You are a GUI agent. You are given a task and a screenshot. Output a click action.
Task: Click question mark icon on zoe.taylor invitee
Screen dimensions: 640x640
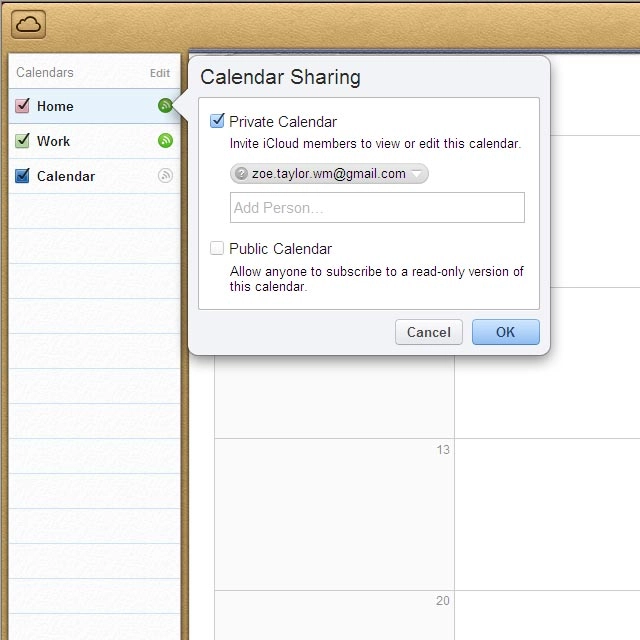[241, 174]
